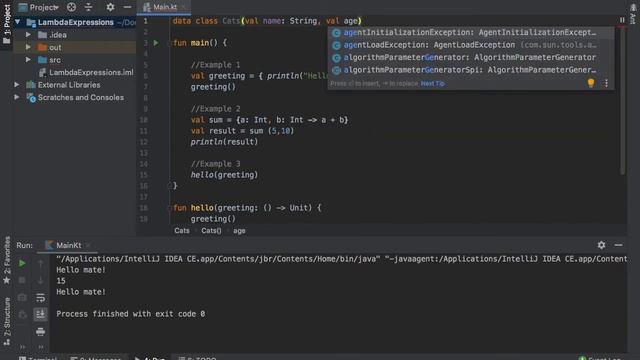Open Project panel settings gear
The image size is (640, 360).
click(110, 7)
